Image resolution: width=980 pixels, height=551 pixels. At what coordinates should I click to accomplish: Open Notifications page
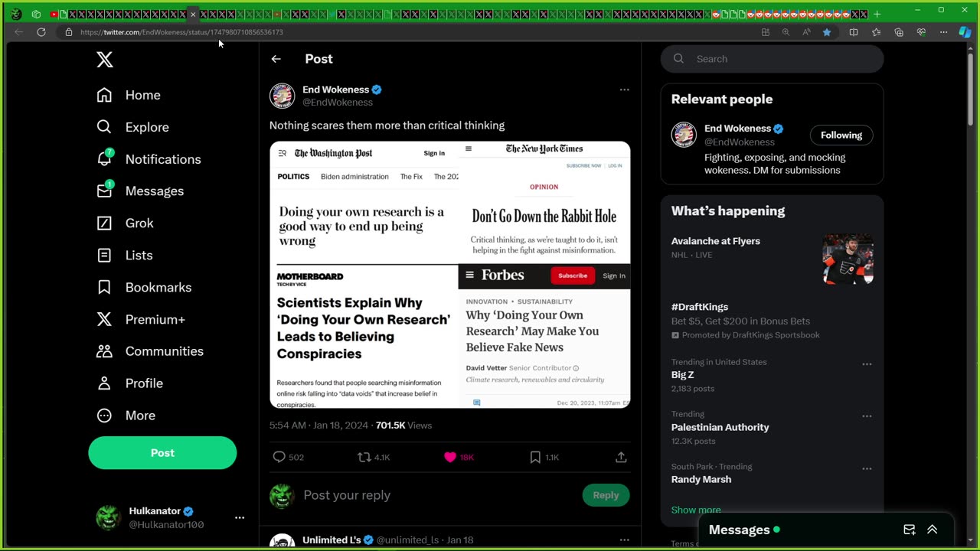click(x=149, y=159)
